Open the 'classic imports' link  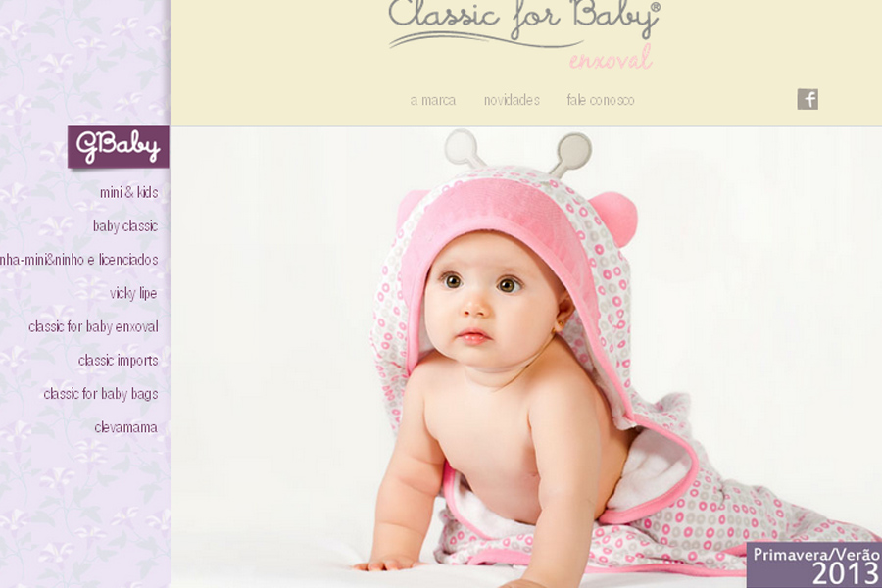tap(119, 360)
